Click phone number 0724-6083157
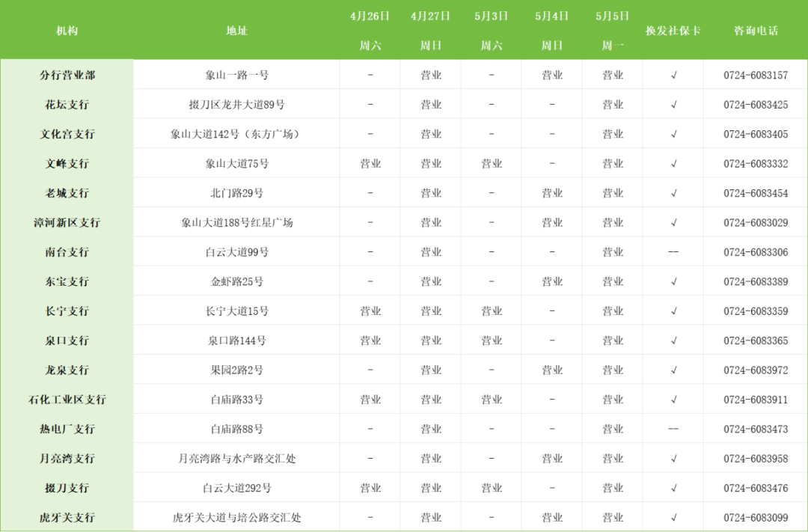Viewport: 808px width, 532px height. tap(756, 76)
